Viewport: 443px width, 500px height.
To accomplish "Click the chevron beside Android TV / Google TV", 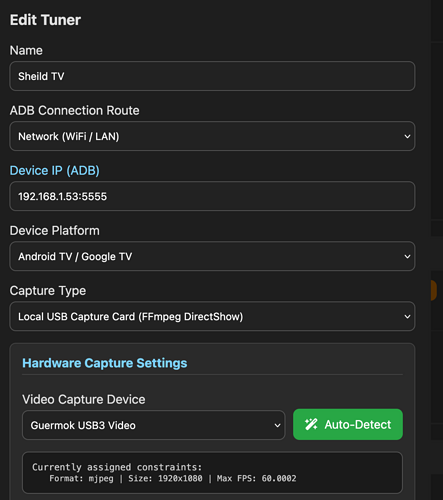I will [407, 256].
